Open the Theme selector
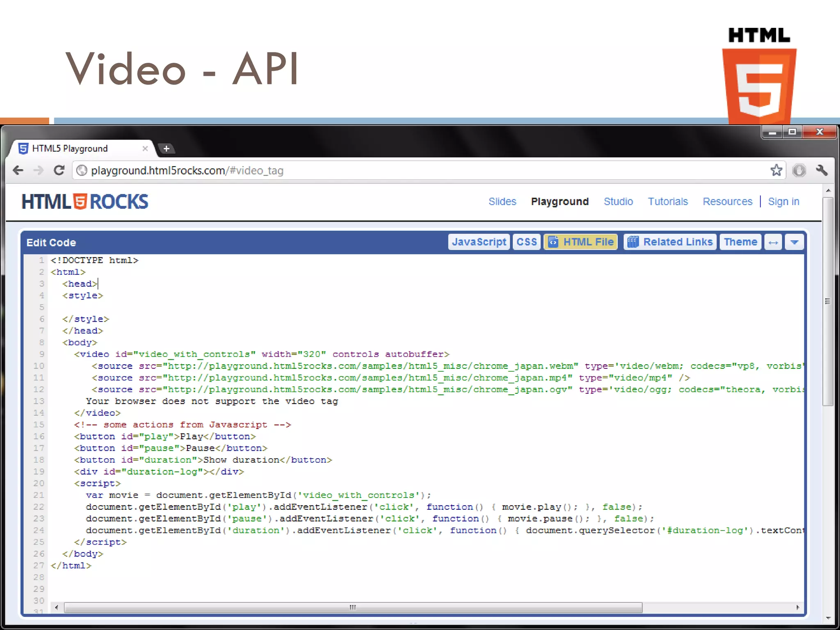Viewport: 840px width, 630px height. [x=740, y=242]
